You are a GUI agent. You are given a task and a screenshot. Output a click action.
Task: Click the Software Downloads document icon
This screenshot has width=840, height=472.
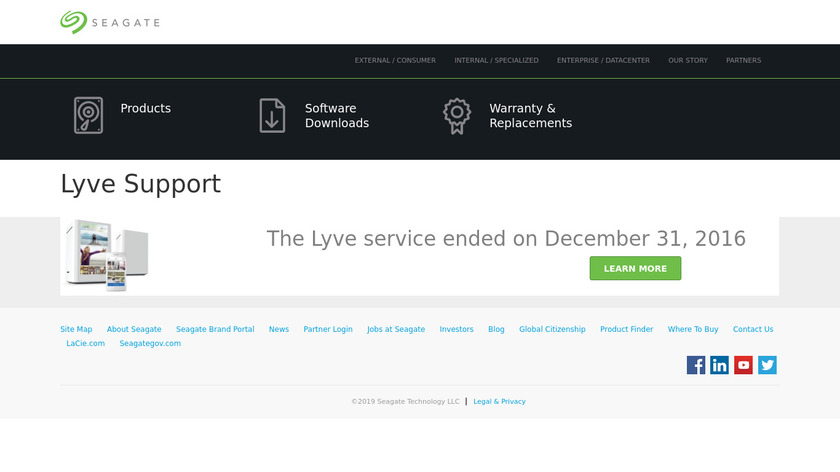point(272,115)
